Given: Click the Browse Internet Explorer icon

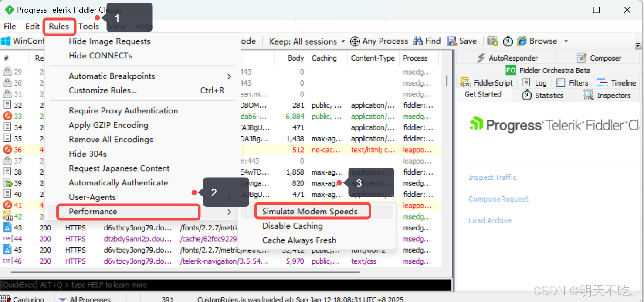Looking at the screenshot, I should [x=522, y=41].
